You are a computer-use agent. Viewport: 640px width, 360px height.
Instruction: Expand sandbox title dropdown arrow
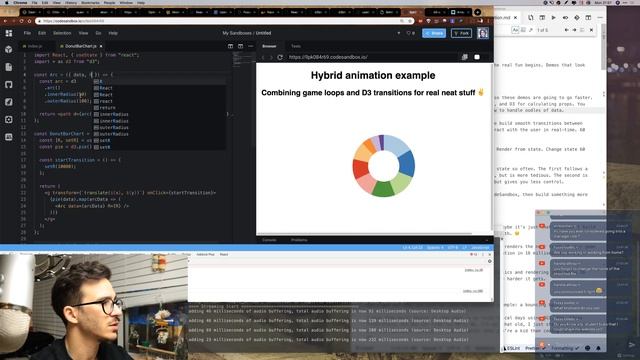coord(399,33)
